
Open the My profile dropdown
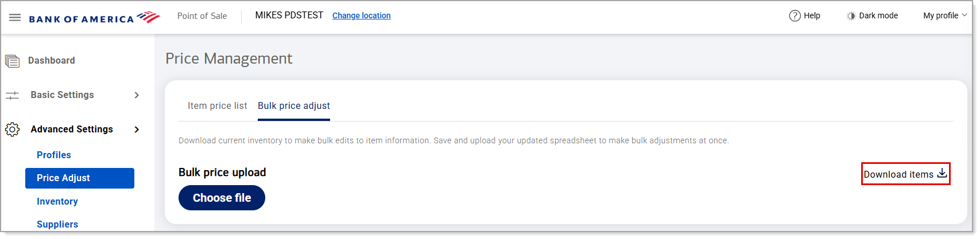[945, 16]
